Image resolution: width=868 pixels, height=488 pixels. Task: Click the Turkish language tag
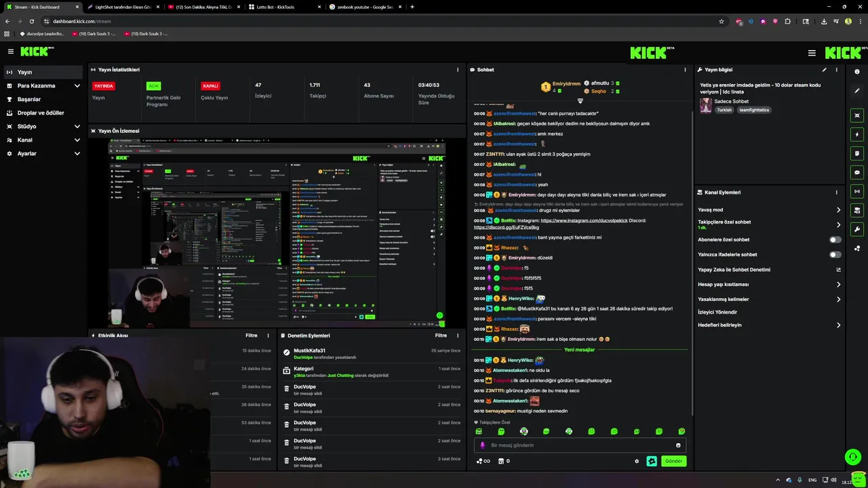(x=725, y=110)
